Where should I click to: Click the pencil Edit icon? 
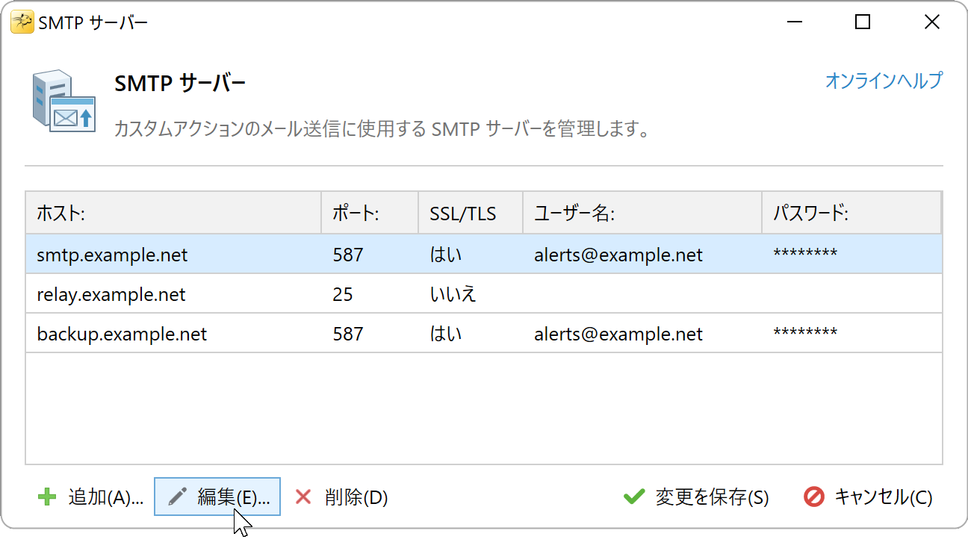coord(178,497)
